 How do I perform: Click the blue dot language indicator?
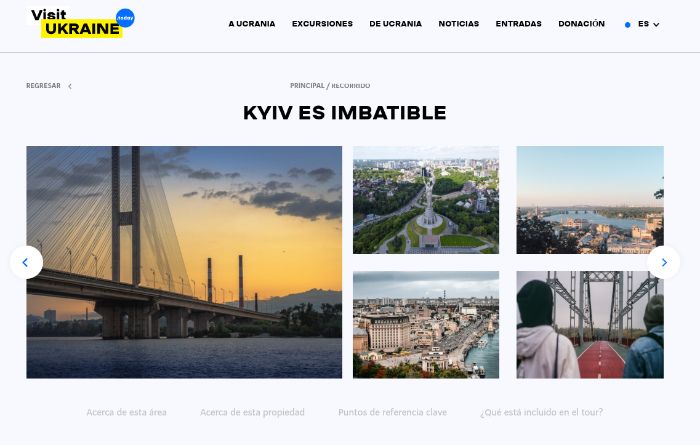point(628,25)
